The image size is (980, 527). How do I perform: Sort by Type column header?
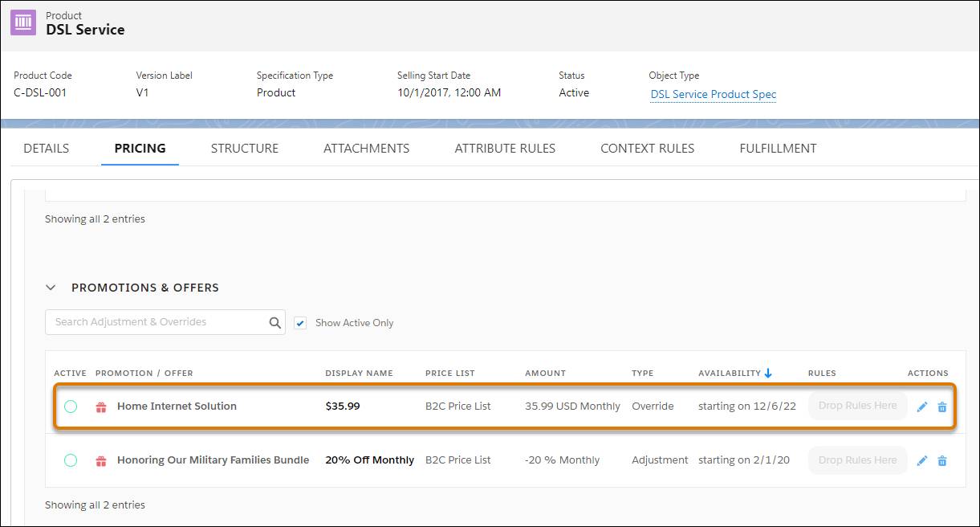coord(642,374)
